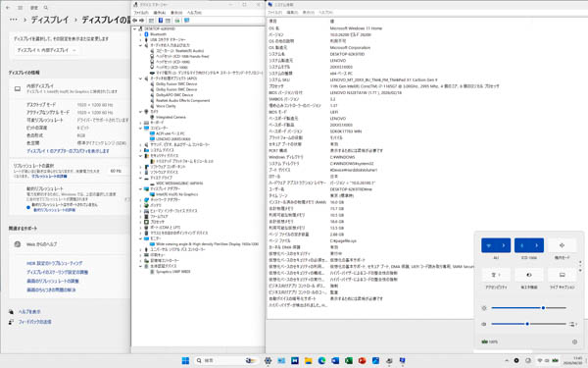Open the display adapter properties link

pos(68,151)
